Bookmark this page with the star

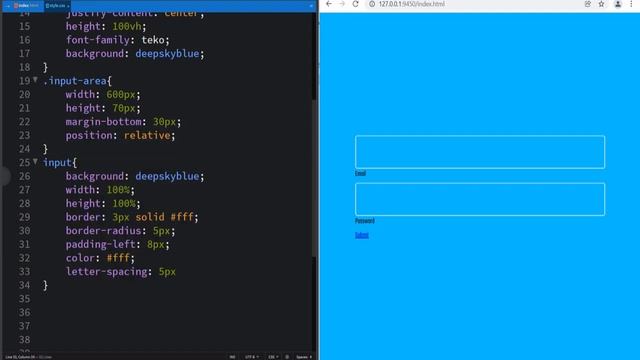pyautogui.click(x=601, y=4)
